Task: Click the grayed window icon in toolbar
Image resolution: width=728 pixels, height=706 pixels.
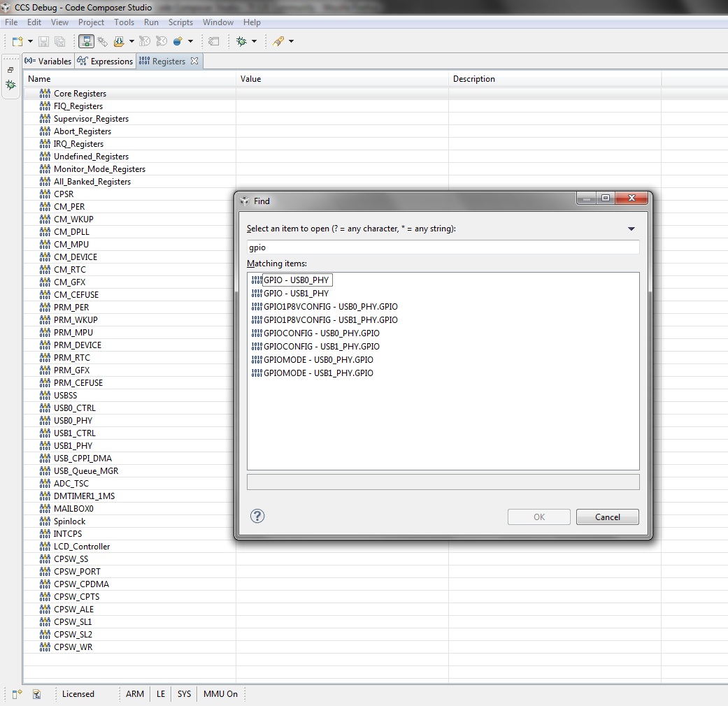Action: 213,41
